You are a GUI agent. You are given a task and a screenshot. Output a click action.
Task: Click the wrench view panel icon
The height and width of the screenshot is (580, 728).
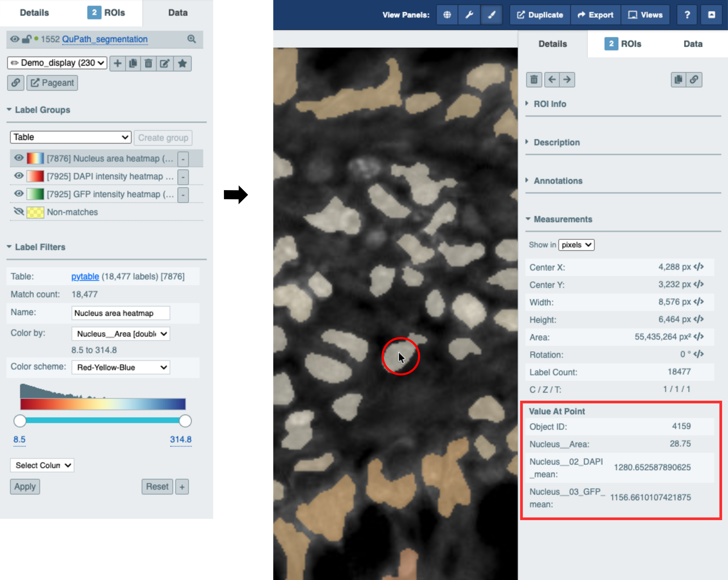[x=469, y=15]
